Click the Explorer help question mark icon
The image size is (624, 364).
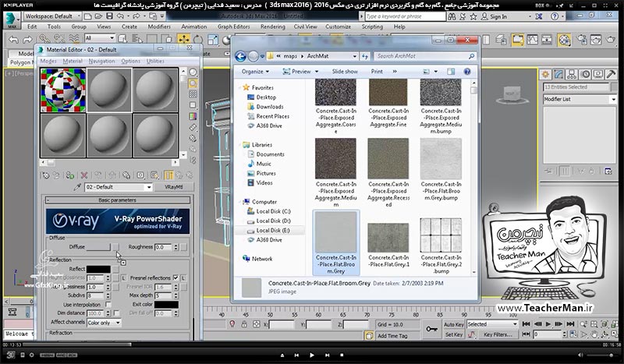[x=467, y=72]
